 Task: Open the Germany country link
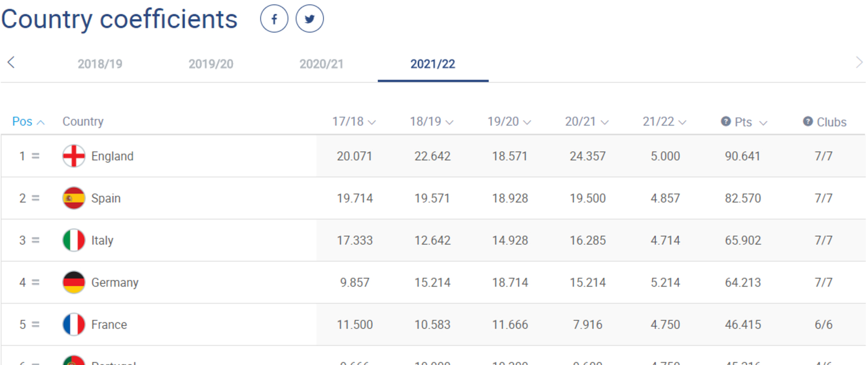pyautogui.click(x=115, y=283)
